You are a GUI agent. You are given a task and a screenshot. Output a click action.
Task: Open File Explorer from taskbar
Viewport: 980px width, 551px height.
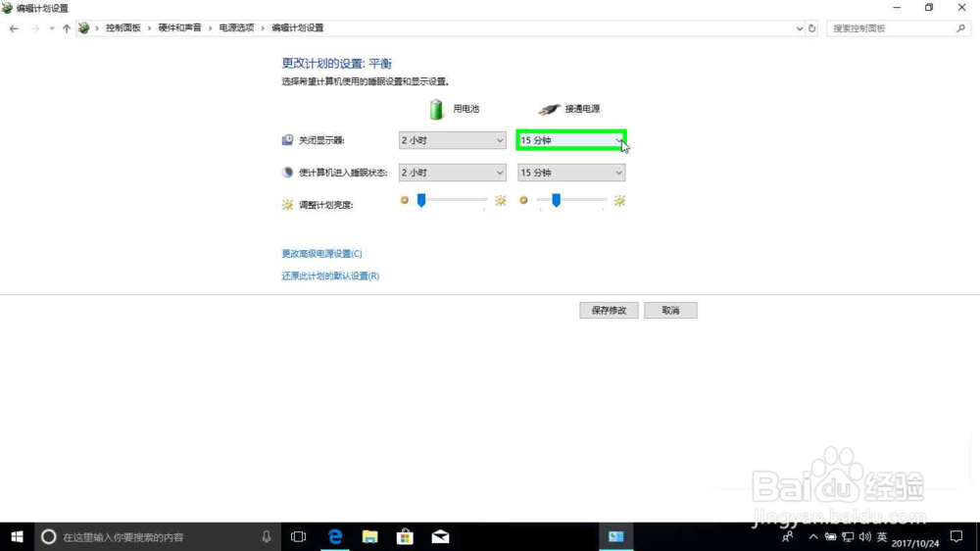[370, 536]
